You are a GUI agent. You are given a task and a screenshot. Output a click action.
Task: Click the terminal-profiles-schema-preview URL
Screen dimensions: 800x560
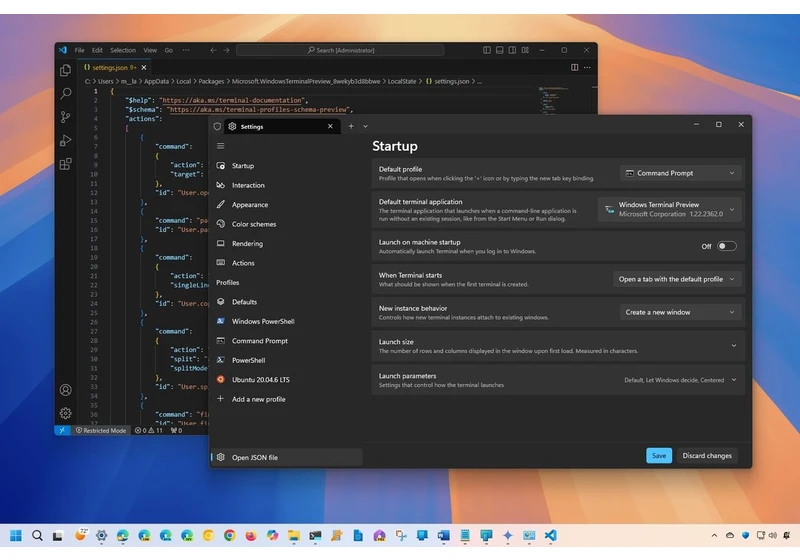(x=259, y=109)
